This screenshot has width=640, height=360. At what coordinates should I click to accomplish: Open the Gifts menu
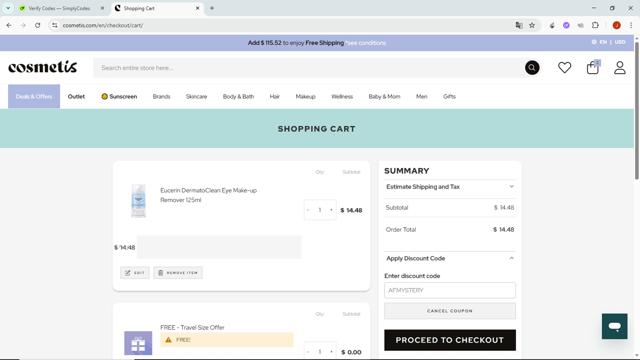coord(449,97)
